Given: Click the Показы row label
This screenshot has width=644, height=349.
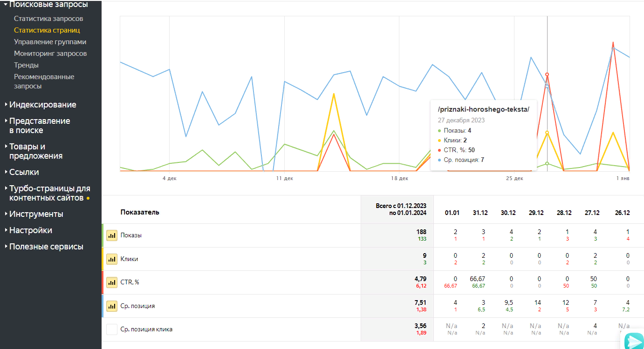Looking at the screenshot, I should (x=131, y=235).
